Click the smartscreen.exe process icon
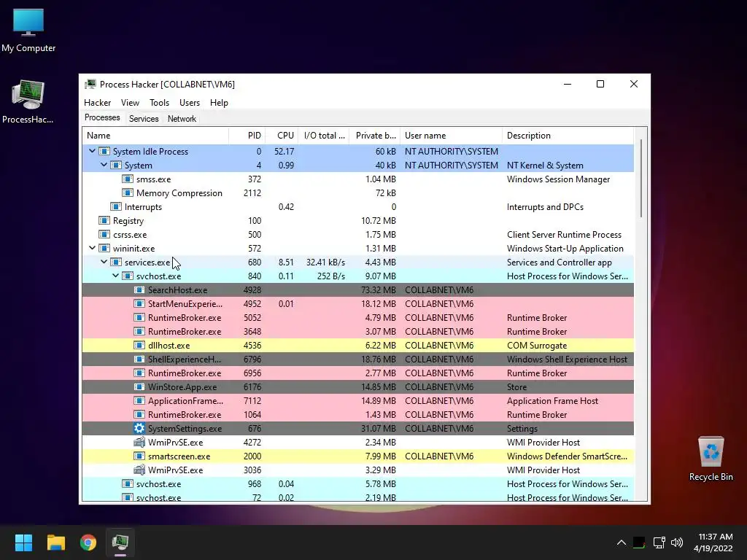Image resolution: width=747 pixels, height=560 pixels. click(x=139, y=456)
